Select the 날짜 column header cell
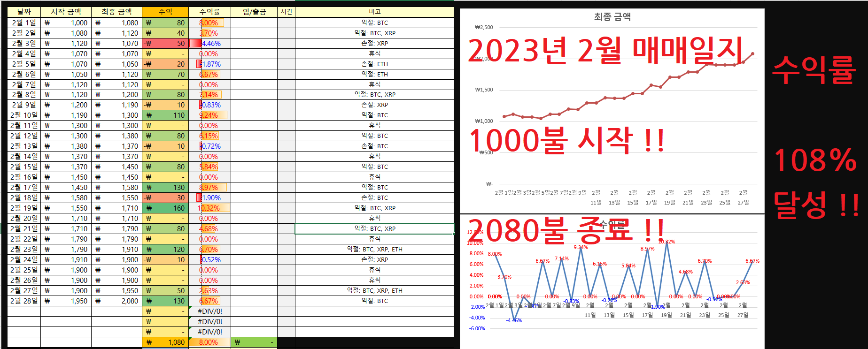The width and height of the screenshot is (868, 349). click(x=23, y=12)
